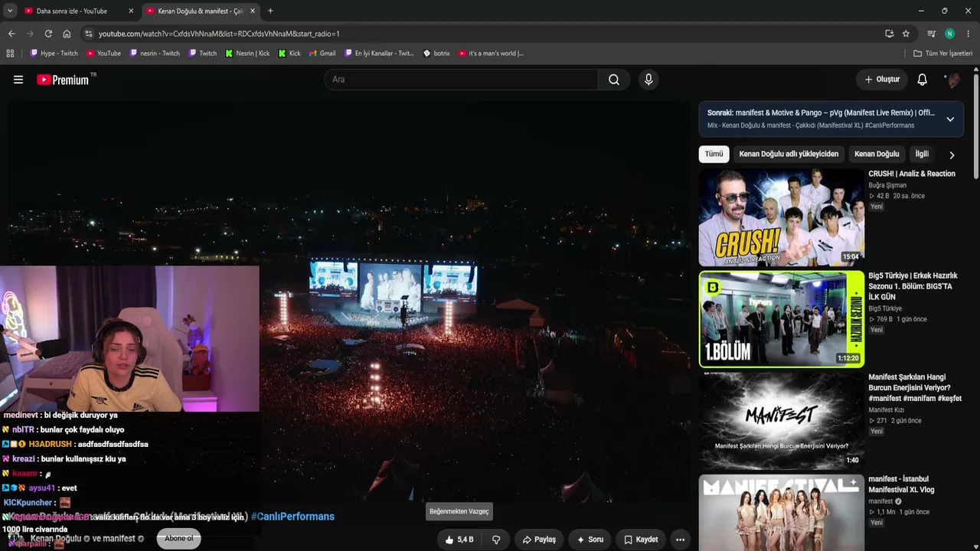Open Buğra Şişman channel name
Viewport: 980px width, 551px height.
[887, 185]
